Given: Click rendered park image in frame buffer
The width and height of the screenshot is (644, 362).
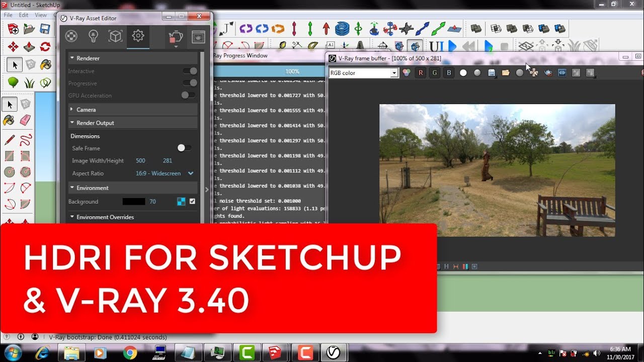Looking at the screenshot, I should pyautogui.click(x=497, y=170).
